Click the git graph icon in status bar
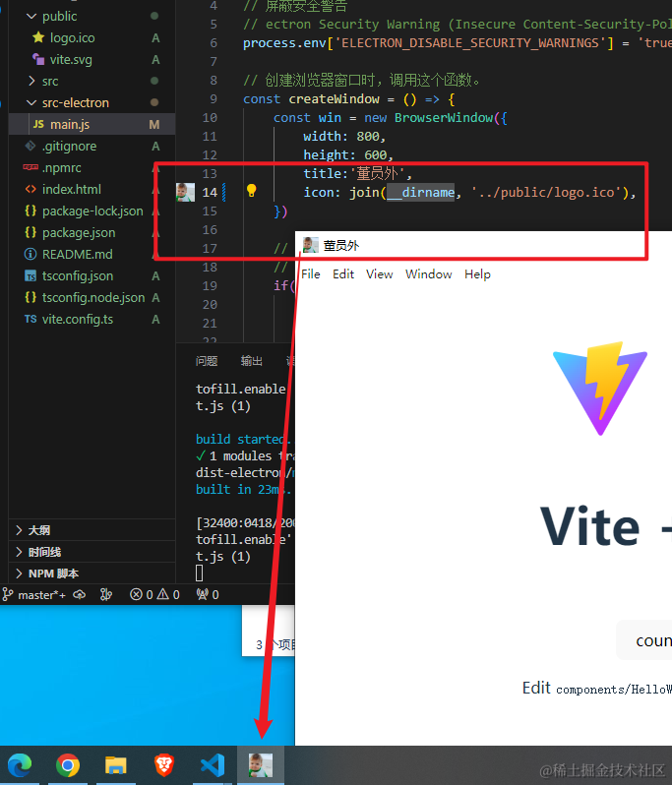Screen dimensions: 672x785 (x=106, y=595)
